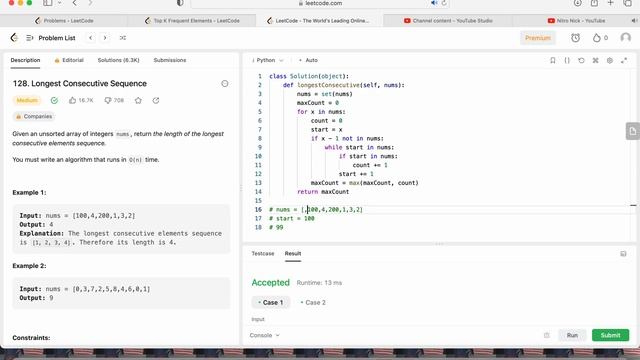Click the leetcode.com address bar
Screen dimensions: 640x360
(320, 3)
